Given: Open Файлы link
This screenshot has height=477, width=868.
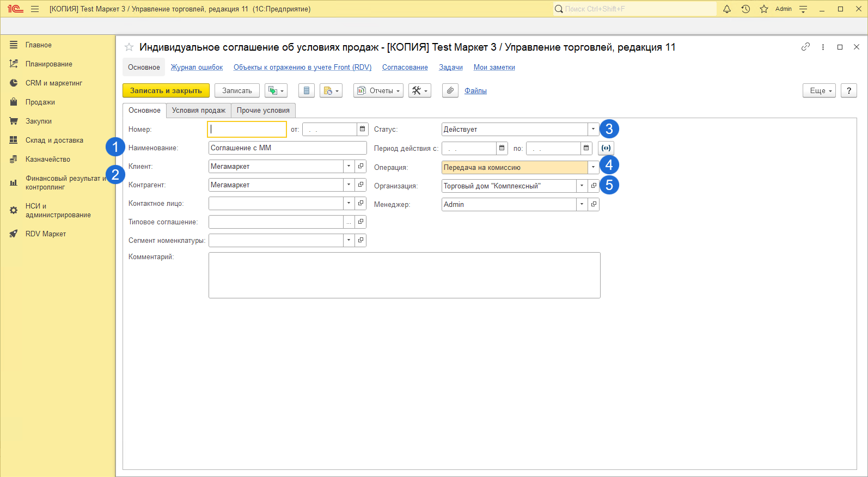Looking at the screenshot, I should click(x=475, y=90).
